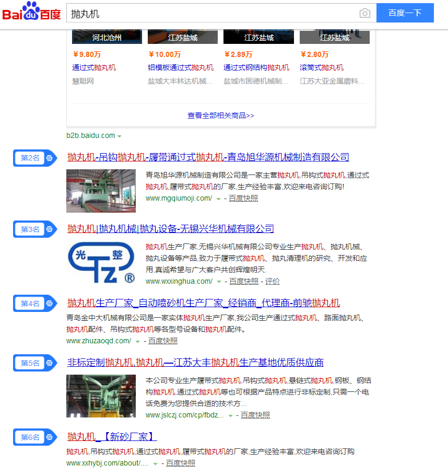Expand dropdown arrow next to www.mgqiumoji.com
The height and width of the screenshot is (476, 448).
click(x=218, y=199)
